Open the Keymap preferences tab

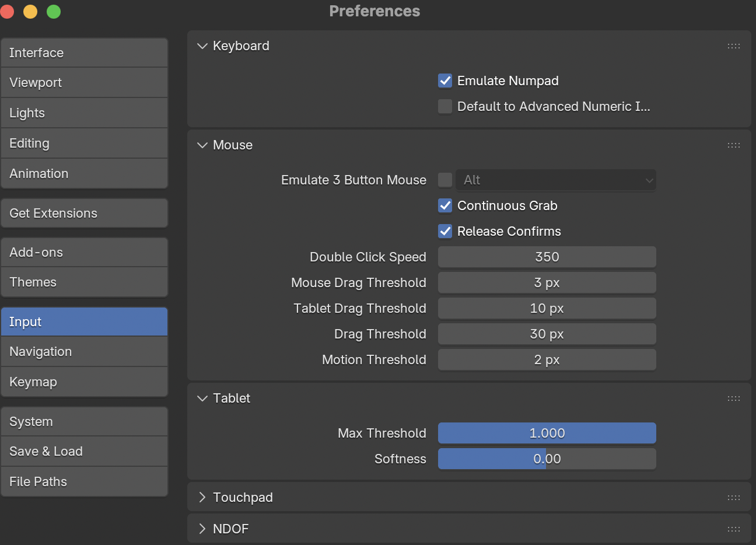pyautogui.click(x=84, y=382)
